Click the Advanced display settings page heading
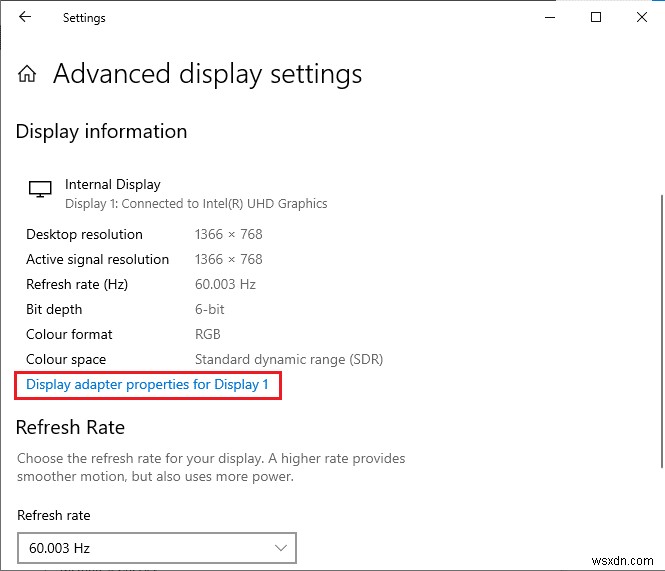Screen dimensions: 665x571 coord(207,74)
